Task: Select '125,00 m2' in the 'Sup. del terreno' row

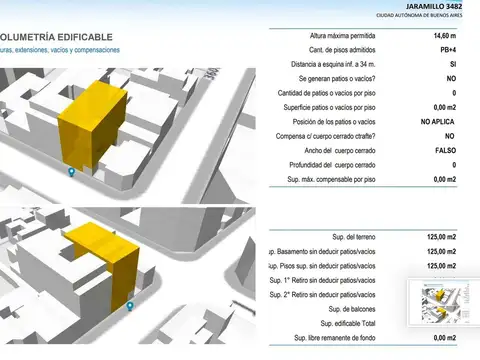Action: 442,237
